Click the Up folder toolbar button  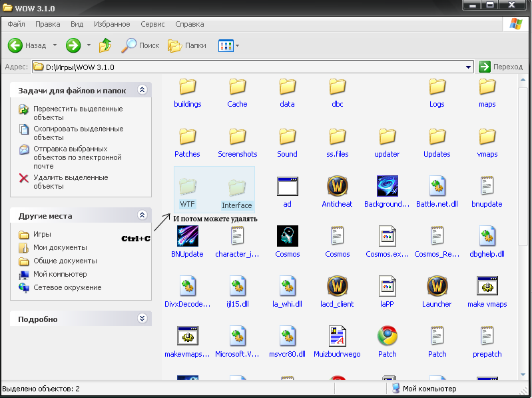(x=105, y=45)
